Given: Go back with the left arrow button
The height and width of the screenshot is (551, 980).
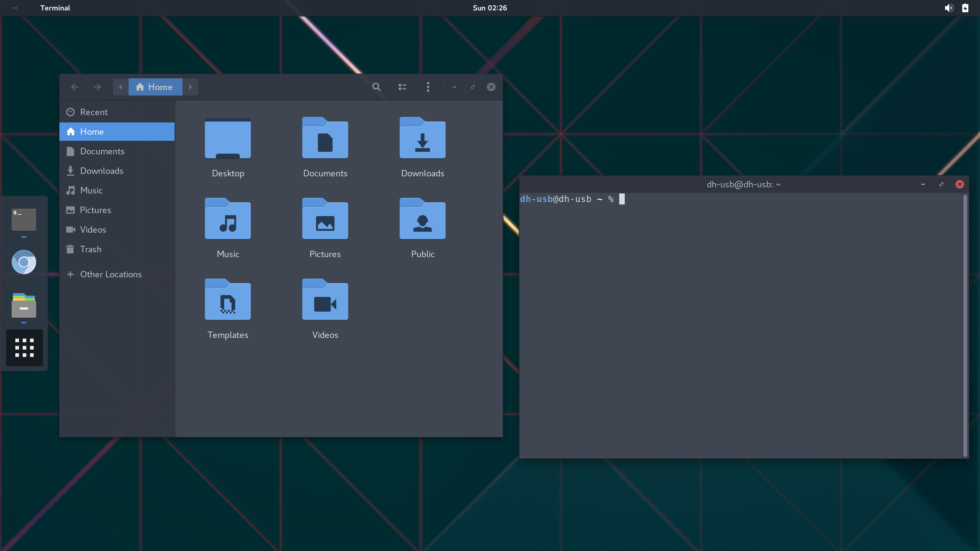Looking at the screenshot, I should (x=75, y=87).
